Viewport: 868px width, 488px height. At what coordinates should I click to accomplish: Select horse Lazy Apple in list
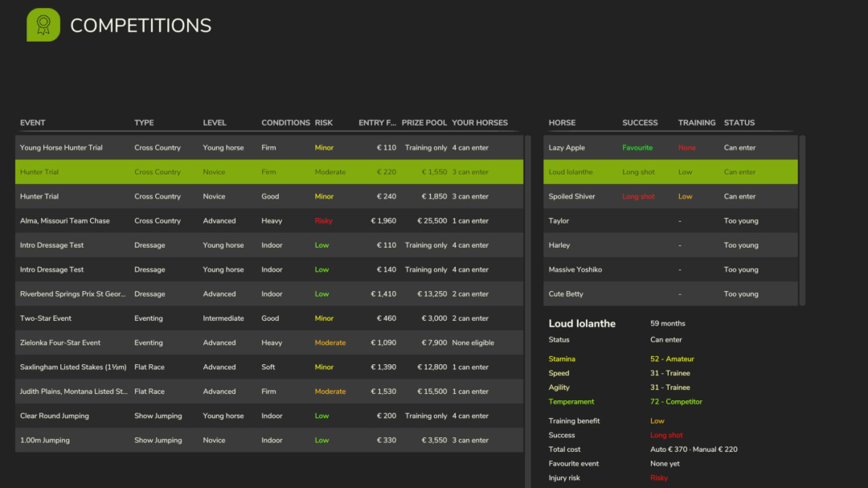670,147
